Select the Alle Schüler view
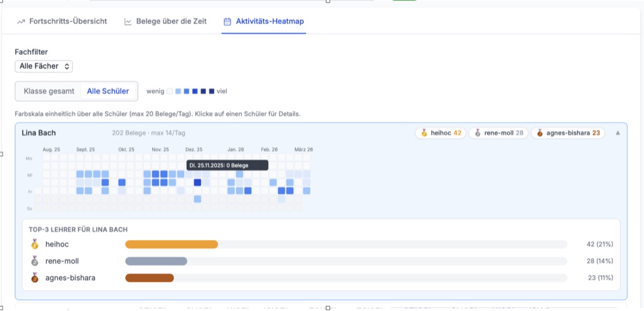The width and height of the screenshot is (644, 311). click(108, 91)
